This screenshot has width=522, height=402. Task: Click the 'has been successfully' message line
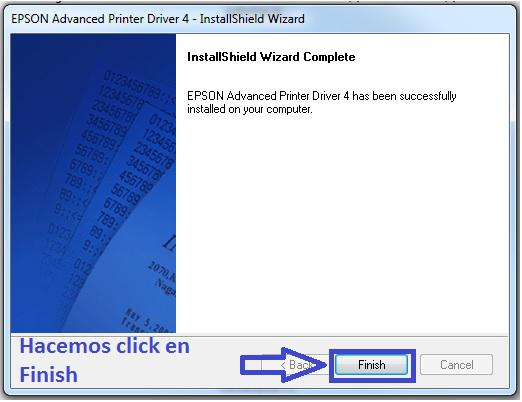321,96
